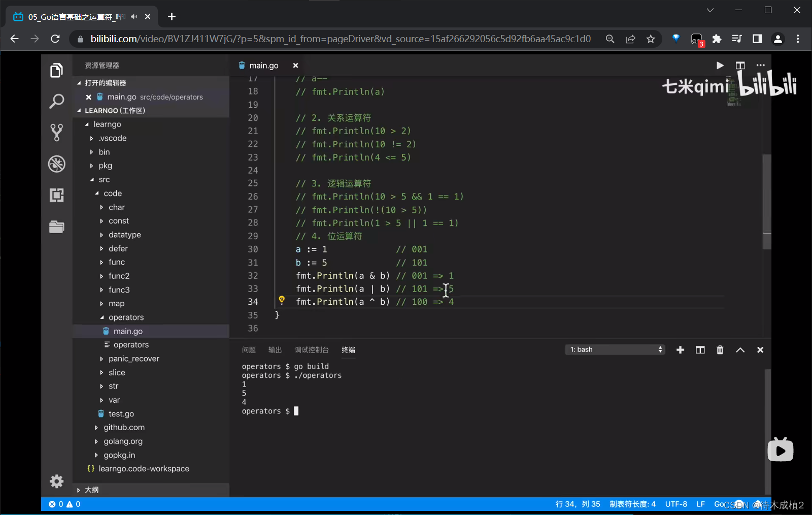Open a new browser tab
This screenshot has width=812, height=515.
coord(172,17)
